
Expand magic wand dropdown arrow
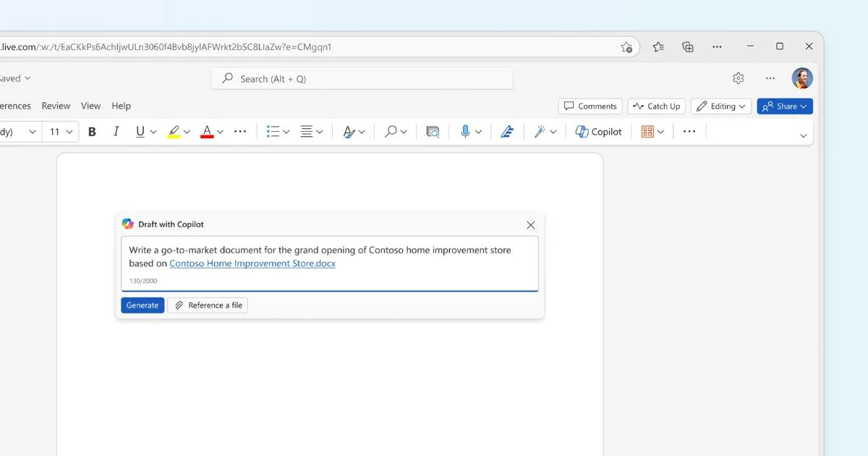[x=553, y=132]
